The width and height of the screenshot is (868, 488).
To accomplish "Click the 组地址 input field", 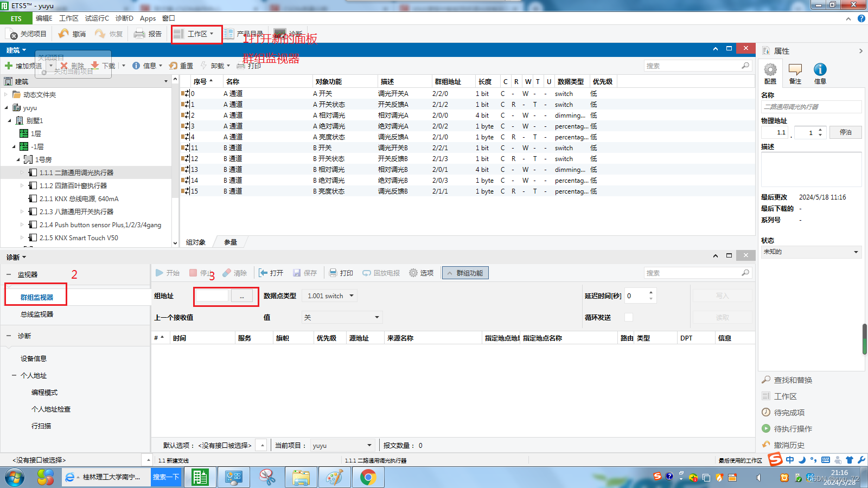I will coord(212,296).
